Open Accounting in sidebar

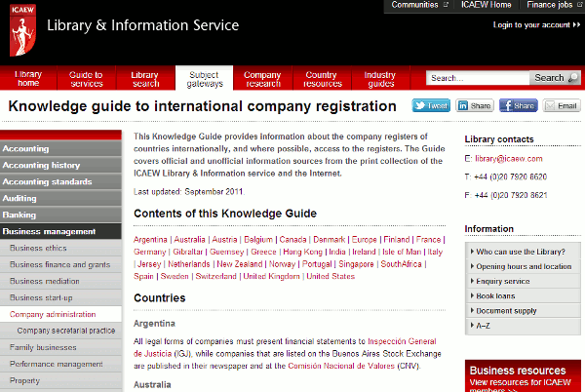tap(60, 148)
